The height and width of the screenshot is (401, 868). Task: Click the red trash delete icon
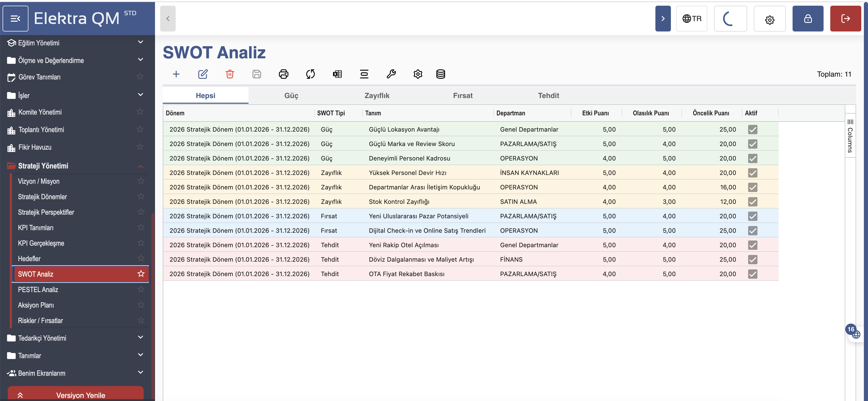point(230,74)
